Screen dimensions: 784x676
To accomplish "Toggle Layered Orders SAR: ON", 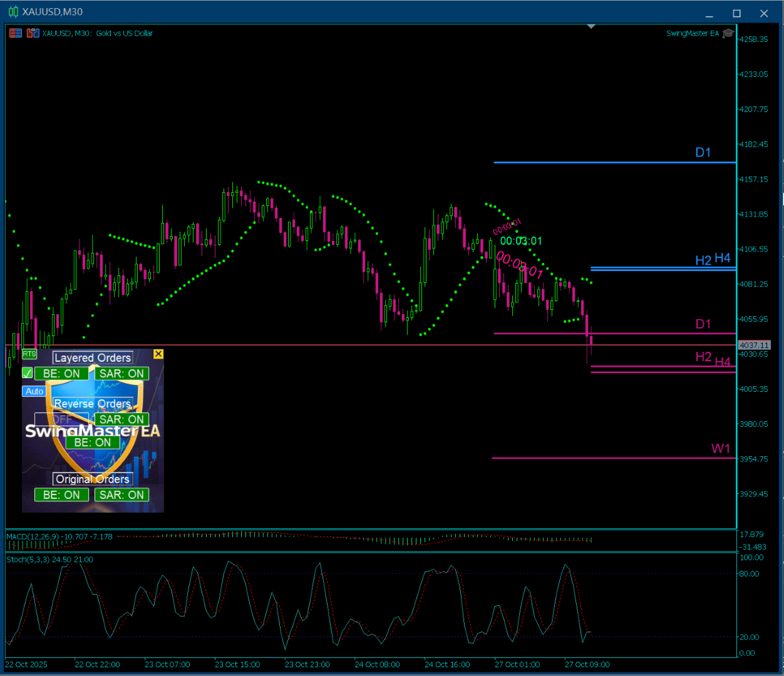I will (121, 374).
